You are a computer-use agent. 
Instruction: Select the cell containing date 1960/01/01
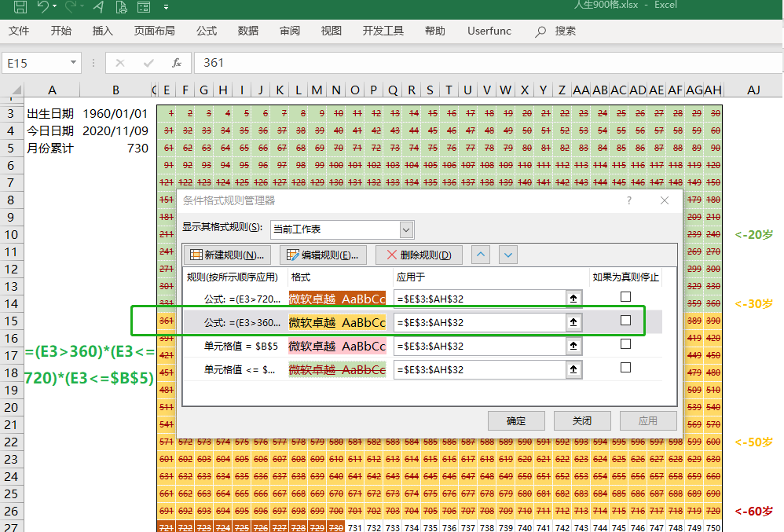coord(115,113)
